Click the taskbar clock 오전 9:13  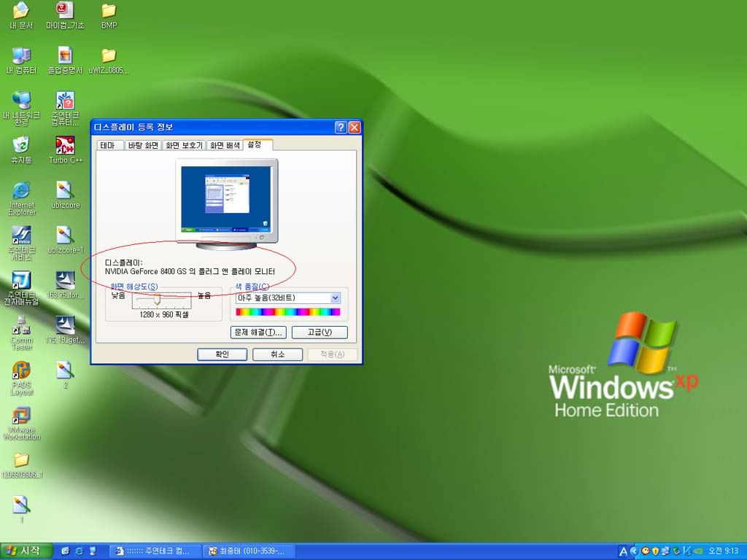[723, 551]
